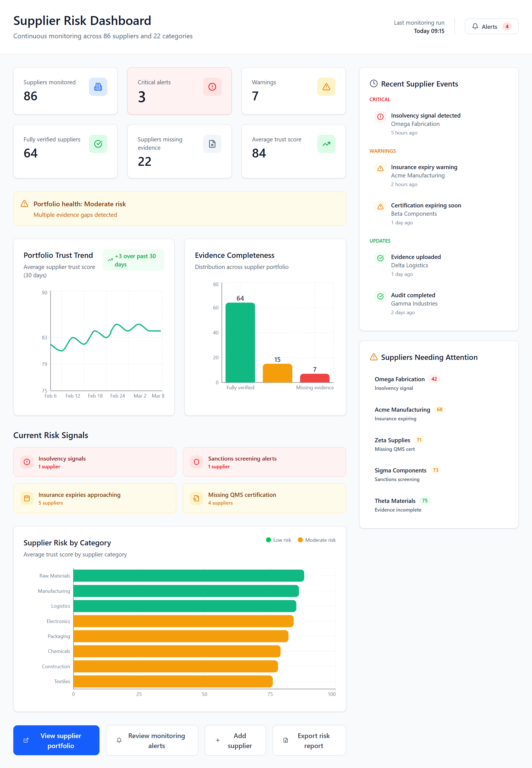
Task: Click the Insurance expiries calendar icon
Action: pyautogui.click(x=27, y=498)
